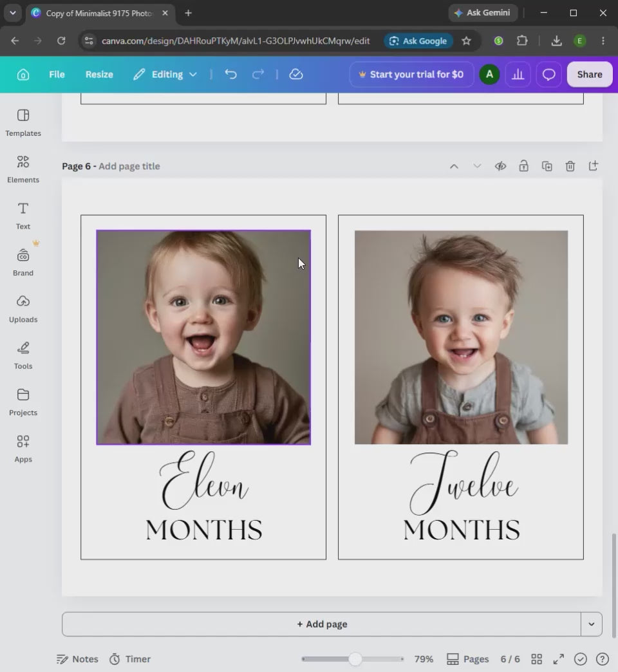The height and width of the screenshot is (672, 618).
Task: Open the File menu
Action: [57, 74]
